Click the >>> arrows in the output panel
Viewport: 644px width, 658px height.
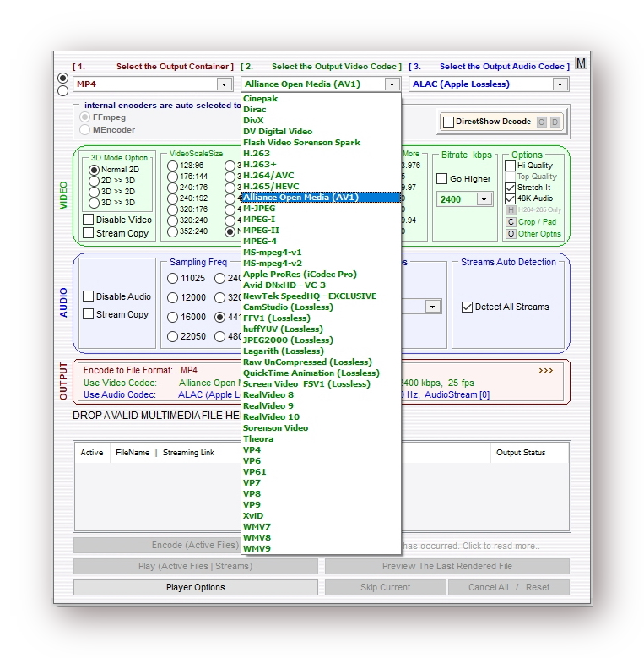click(x=545, y=370)
